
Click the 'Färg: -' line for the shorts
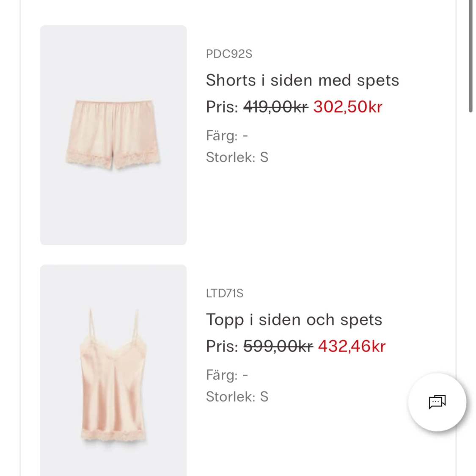click(227, 136)
